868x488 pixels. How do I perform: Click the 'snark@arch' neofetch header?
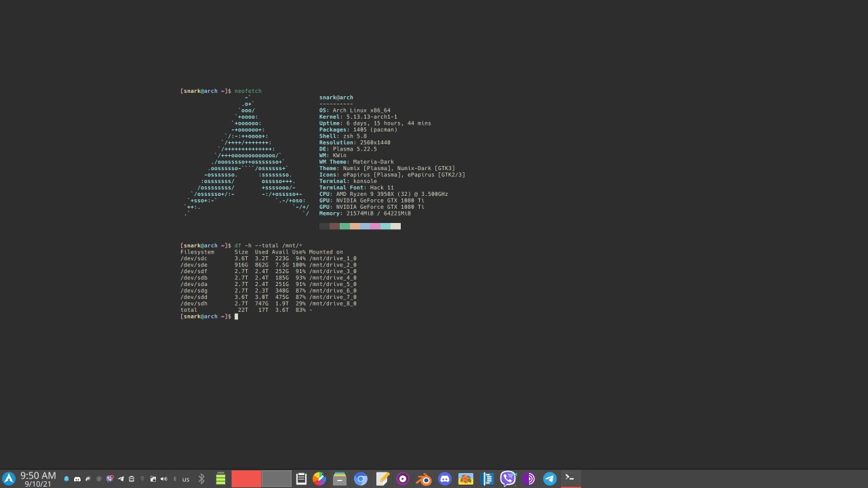click(x=336, y=98)
